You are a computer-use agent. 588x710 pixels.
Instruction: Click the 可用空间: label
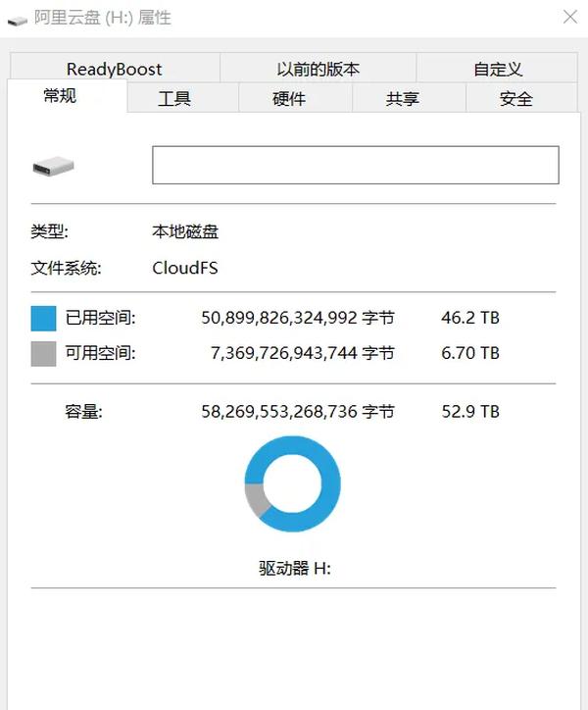pyautogui.click(x=100, y=353)
